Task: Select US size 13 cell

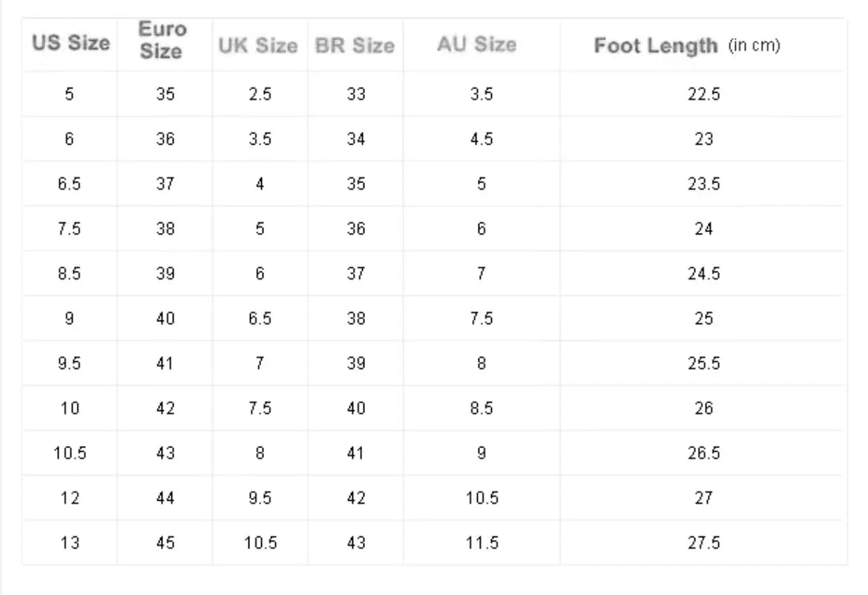Action: (70, 543)
